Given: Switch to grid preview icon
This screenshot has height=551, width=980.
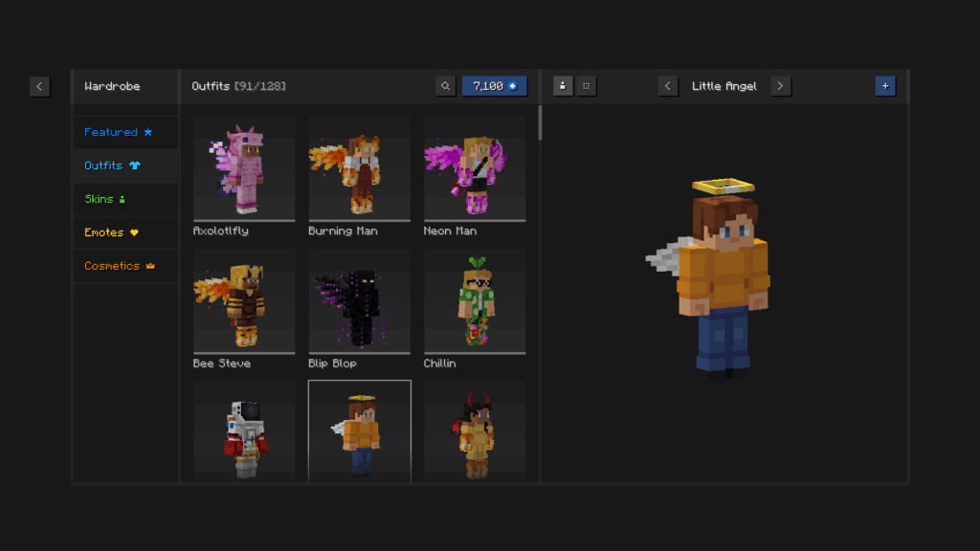Looking at the screenshot, I should [x=587, y=86].
